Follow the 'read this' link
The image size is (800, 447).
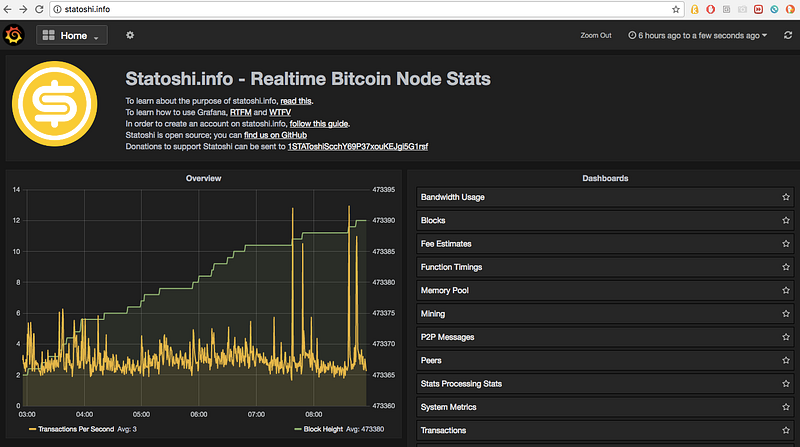coord(296,101)
